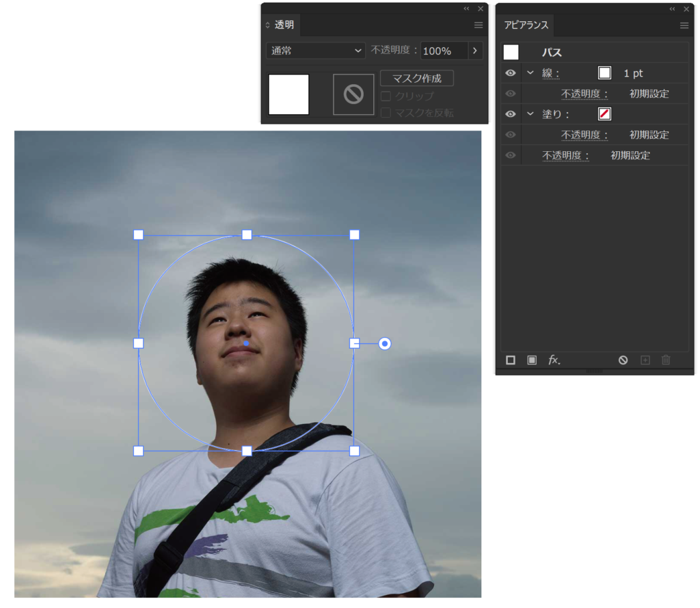
Task: Click Add New Stroke icon in Appearance panel
Action: [510, 360]
